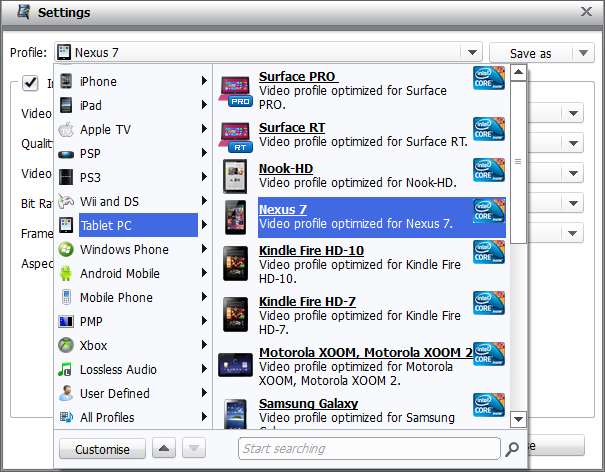Click the Wii and DS controller icon
Screen dimensions: 605x472
66,201
